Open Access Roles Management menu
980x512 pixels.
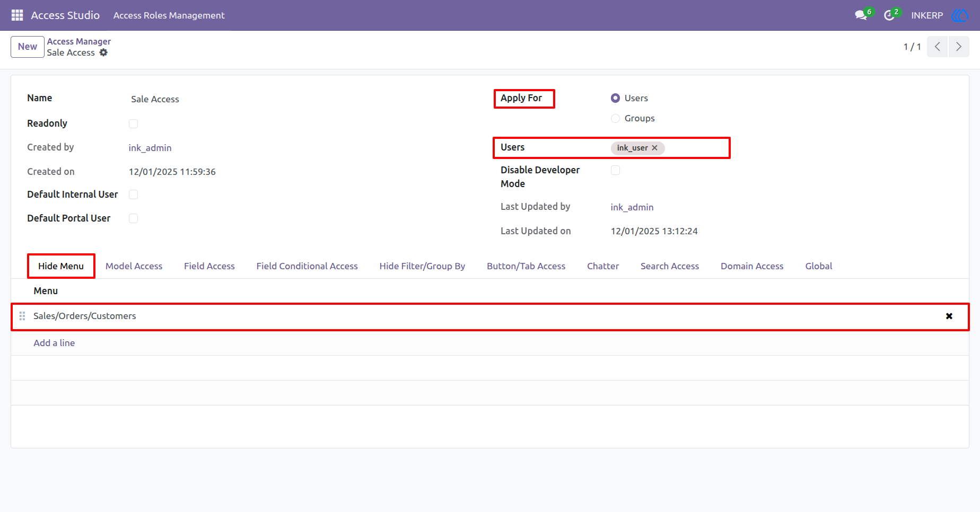(169, 15)
